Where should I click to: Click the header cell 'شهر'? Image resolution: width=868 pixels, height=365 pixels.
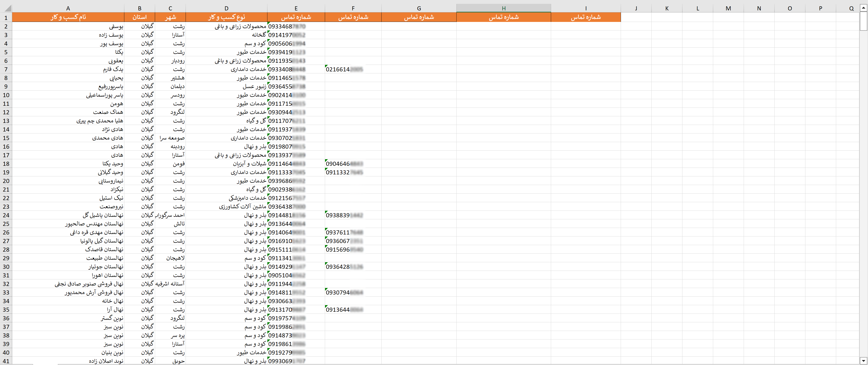[170, 17]
